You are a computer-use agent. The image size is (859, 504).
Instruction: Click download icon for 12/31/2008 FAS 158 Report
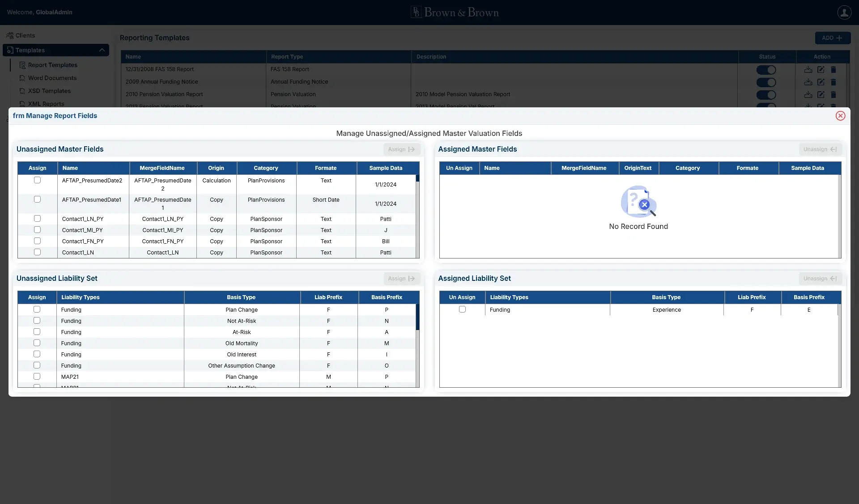808,70
